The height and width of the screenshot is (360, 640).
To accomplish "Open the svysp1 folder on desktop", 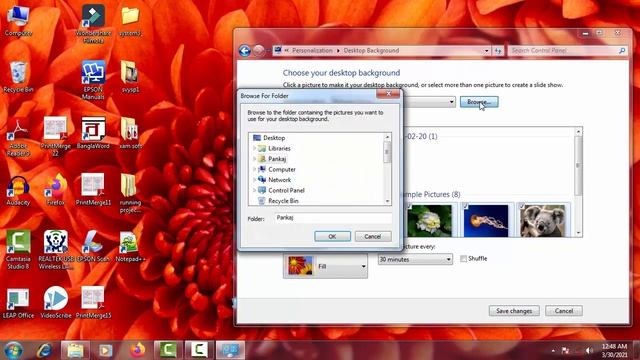I will (x=130, y=77).
